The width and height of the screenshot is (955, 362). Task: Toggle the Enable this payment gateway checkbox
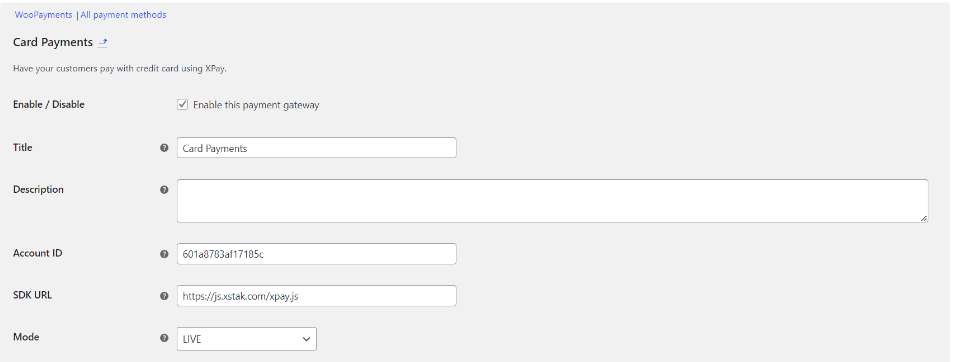[182, 104]
